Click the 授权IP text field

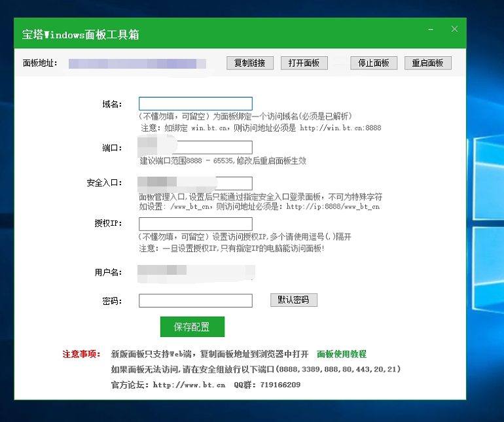point(196,224)
